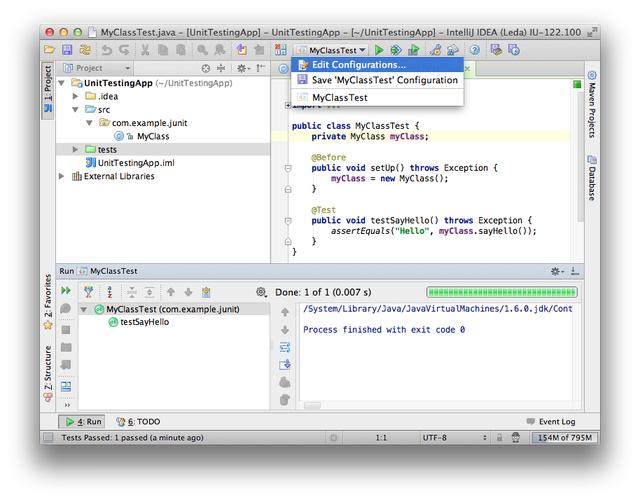Toggle tool window buttons in status bar corner
Viewport: 640px width, 500px height.
[48, 438]
